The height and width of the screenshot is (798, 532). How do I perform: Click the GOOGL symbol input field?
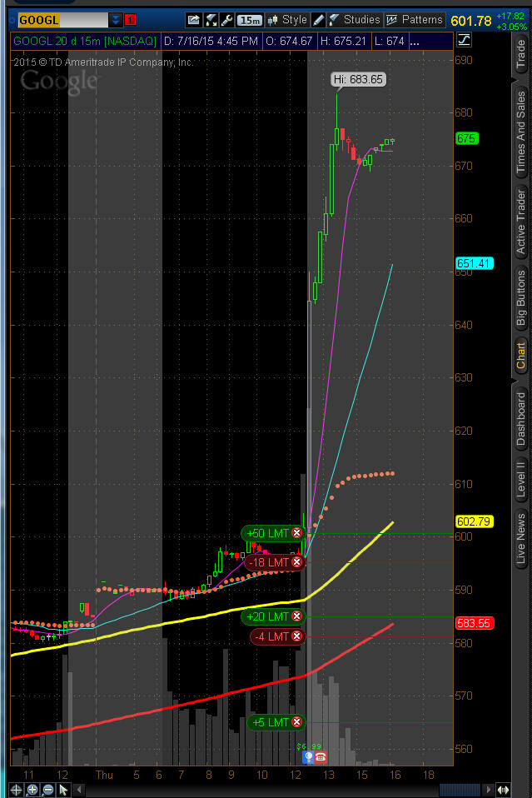click(62, 20)
